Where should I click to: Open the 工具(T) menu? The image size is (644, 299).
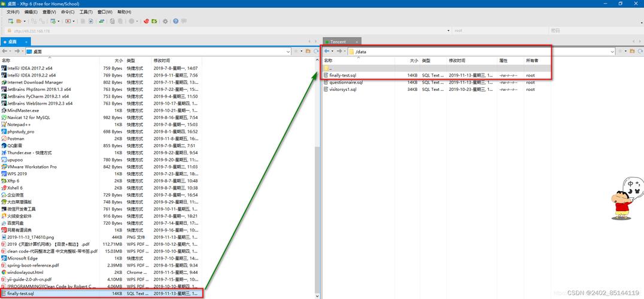(x=86, y=12)
